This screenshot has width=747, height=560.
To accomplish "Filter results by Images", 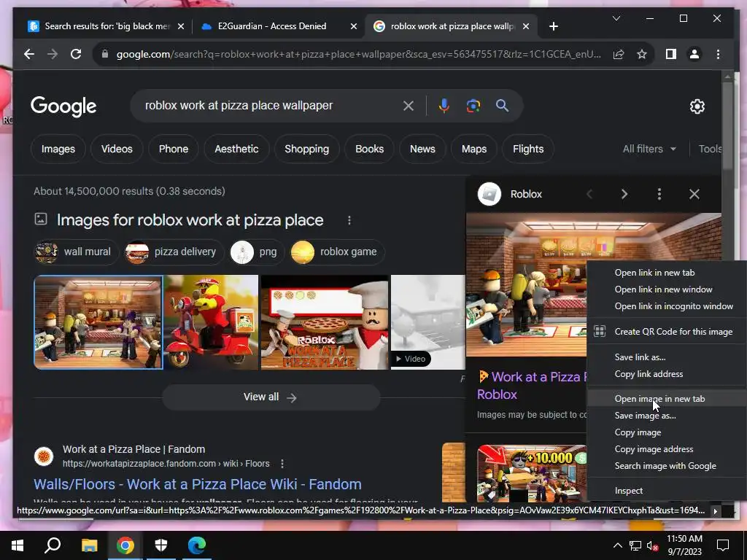I will click(58, 149).
